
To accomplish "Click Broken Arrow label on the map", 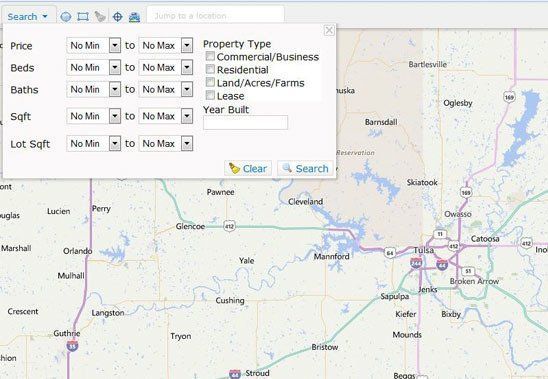I will coord(474,281).
